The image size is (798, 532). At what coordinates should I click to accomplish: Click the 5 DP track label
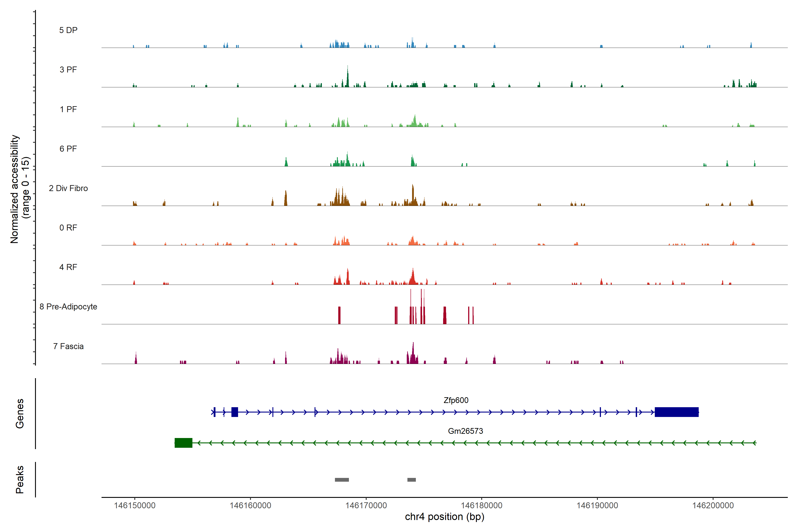point(68,30)
